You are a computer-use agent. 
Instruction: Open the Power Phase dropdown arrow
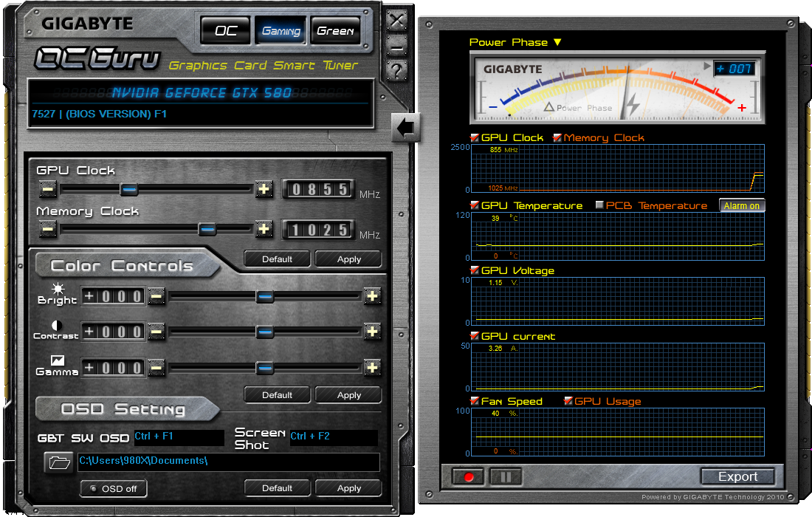557,43
